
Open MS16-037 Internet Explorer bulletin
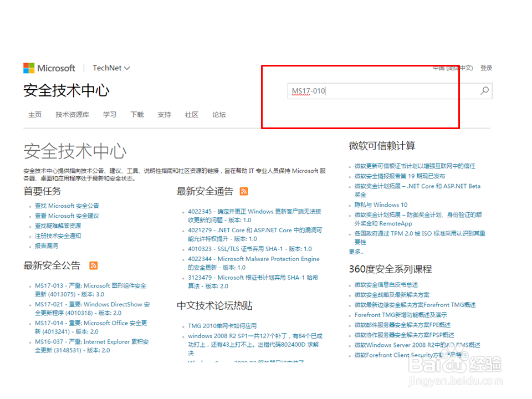click(91, 346)
